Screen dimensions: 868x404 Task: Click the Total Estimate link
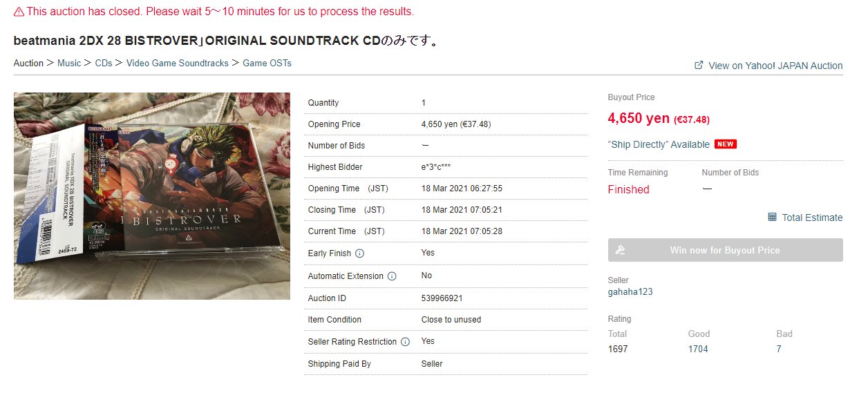[812, 218]
